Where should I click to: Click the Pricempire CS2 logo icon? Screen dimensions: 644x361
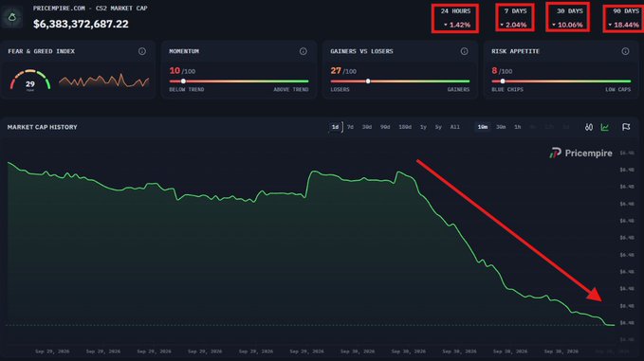click(x=12, y=17)
